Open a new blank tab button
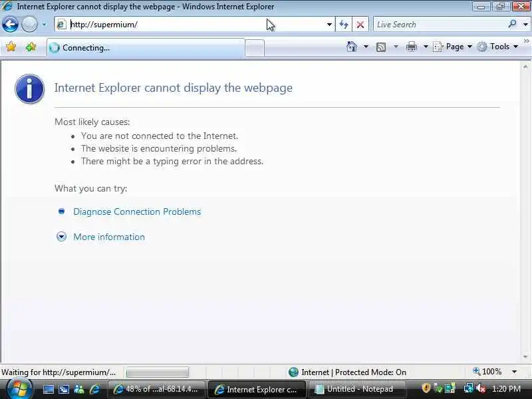The width and height of the screenshot is (532, 399). (x=255, y=48)
